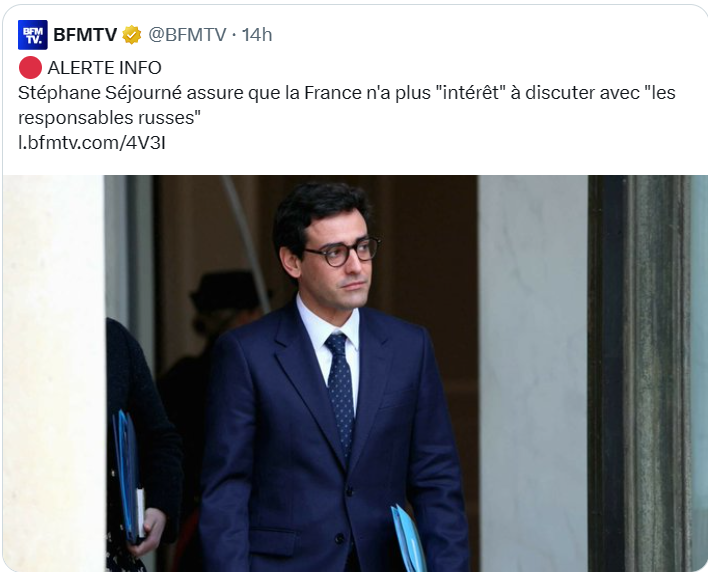
Task: Click the white pillar on the left of photo
Action: point(54,373)
